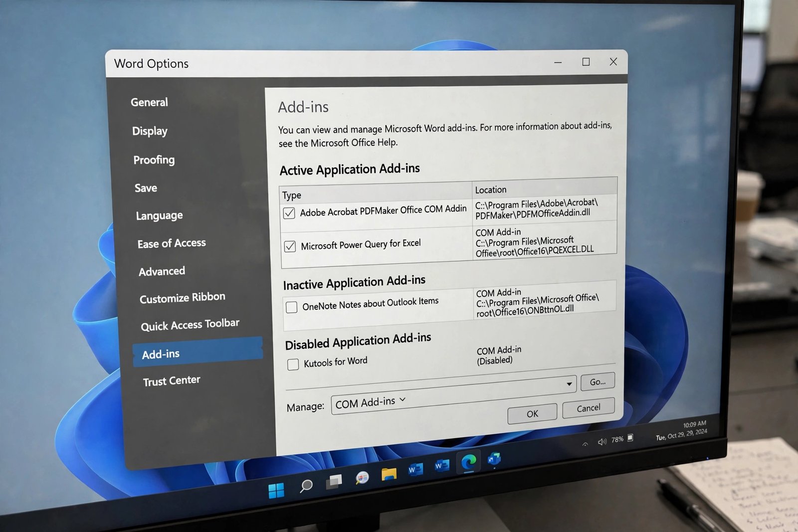Click the Inactive Application Add-ins heading
Screen dimensions: 798x532
click(354, 282)
